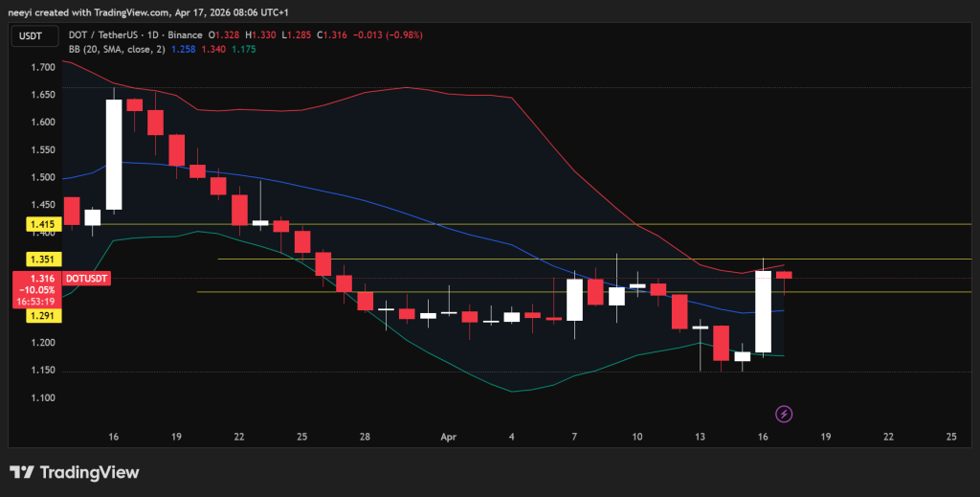Click the Apr label on the time axis
The height and width of the screenshot is (497, 980).
449,436
